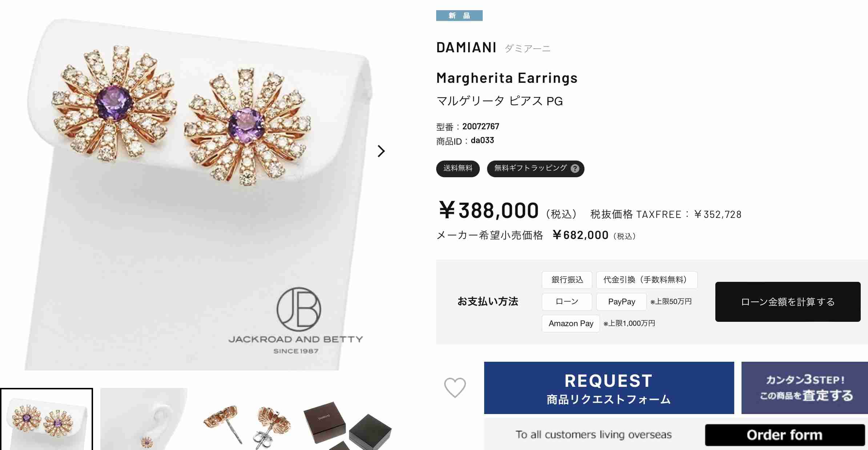
Task: Click the gift wrapping help question mark
Action: click(575, 169)
